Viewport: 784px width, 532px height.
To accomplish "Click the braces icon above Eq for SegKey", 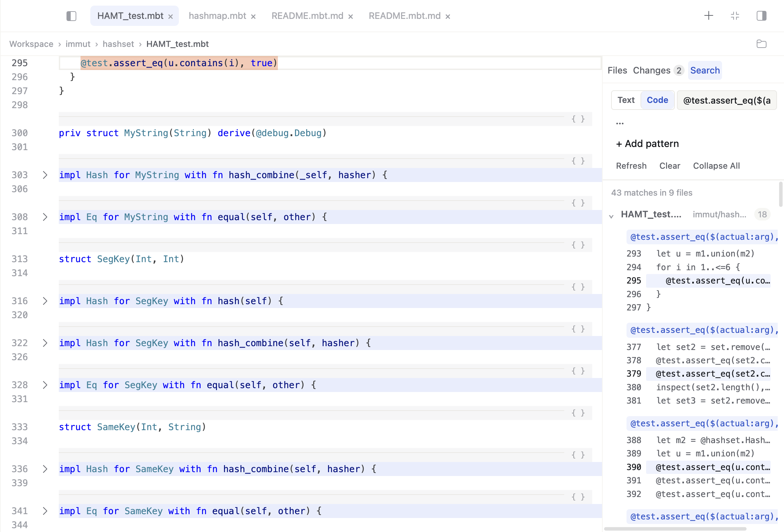I will click(578, 371).
